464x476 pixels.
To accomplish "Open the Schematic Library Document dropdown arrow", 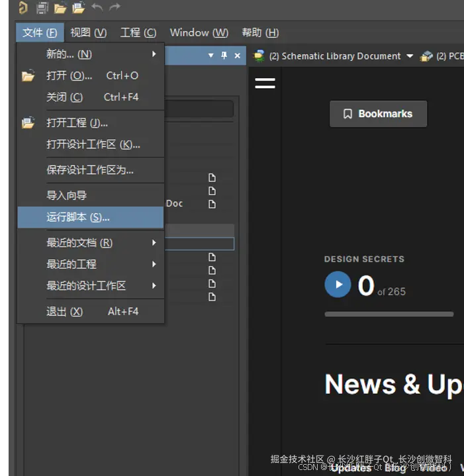I will coord(410,56).
